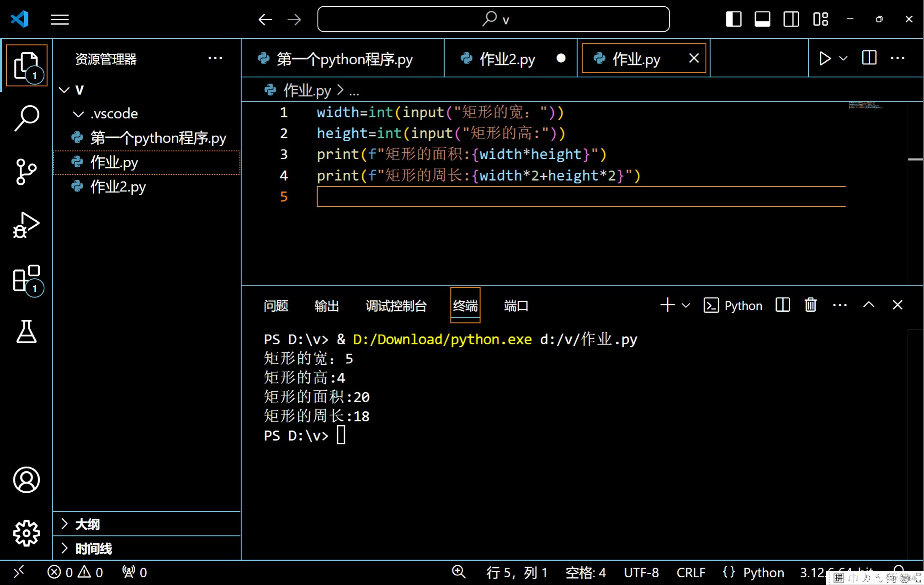Open the Explorer view in activity bar
The image size is (924, 585).
(27, 66)
